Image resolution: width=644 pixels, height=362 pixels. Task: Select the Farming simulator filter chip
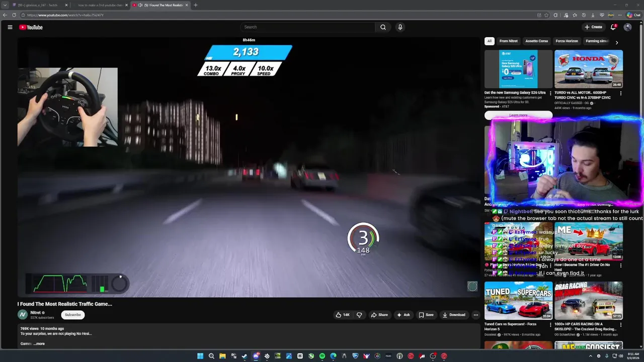(597, 41)
